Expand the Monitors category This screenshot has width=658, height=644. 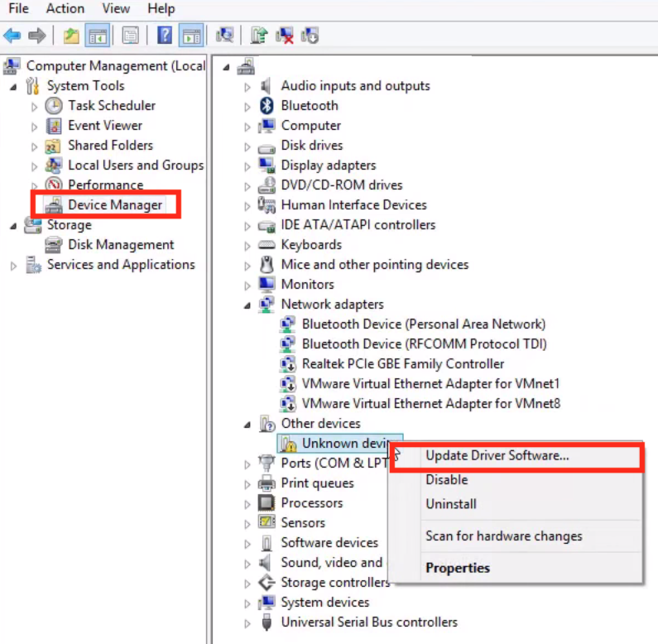coord(247,286)
